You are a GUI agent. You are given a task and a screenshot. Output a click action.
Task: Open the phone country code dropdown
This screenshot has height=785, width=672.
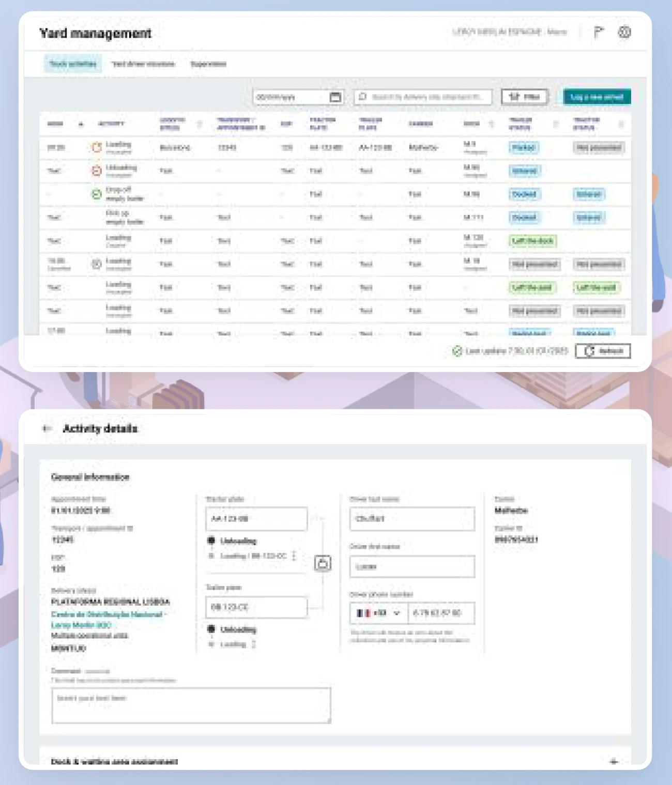point(379,613)
